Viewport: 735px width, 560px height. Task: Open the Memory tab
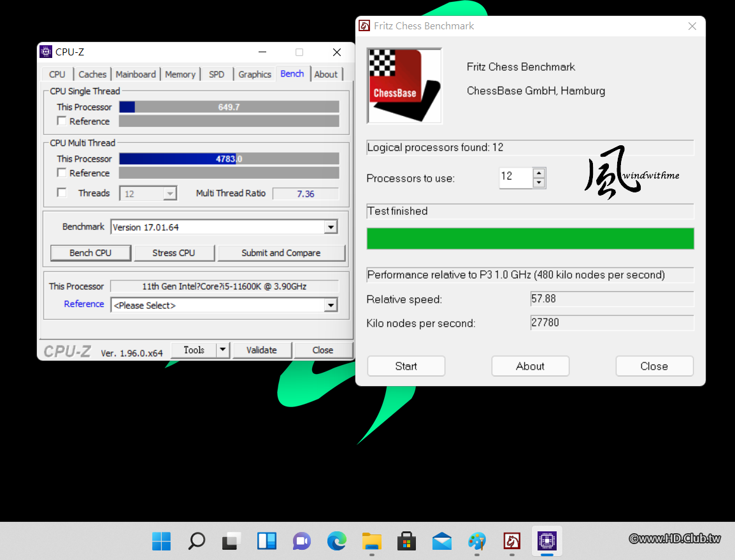click(x=180, y=74)
